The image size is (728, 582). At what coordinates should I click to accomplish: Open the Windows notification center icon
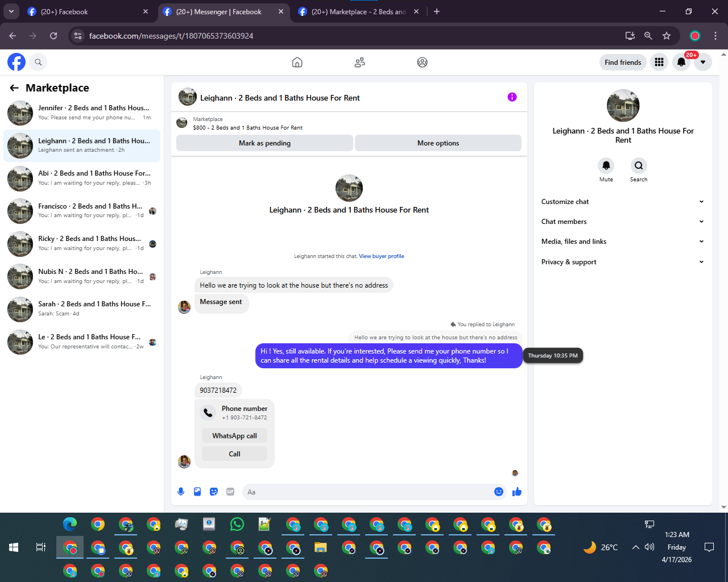tap(709, 547)
